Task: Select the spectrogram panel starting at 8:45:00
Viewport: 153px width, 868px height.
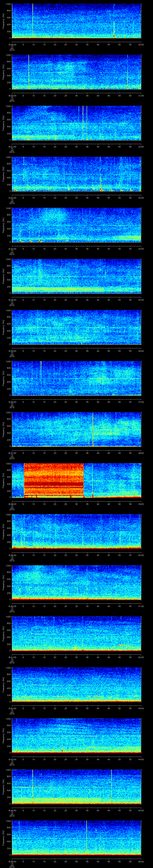Action: click(76, 838)
